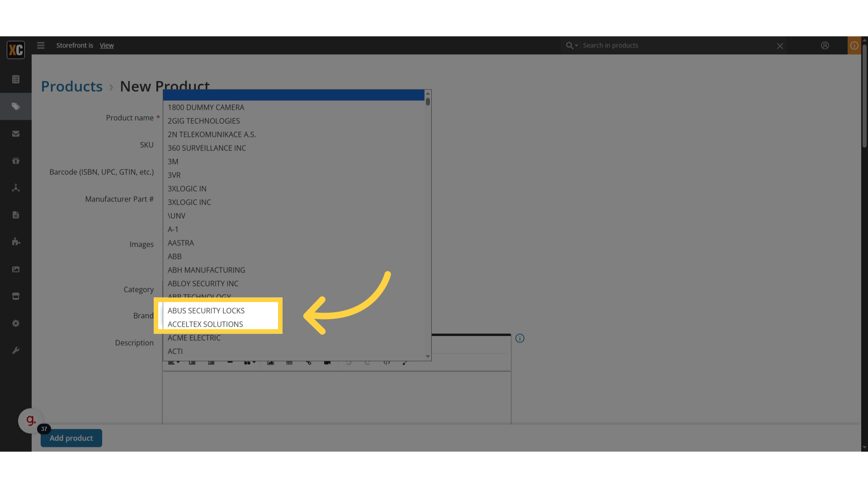Open the wrench tools icon in the sidebar
This screenshot has width=868, height=488.
[16, 351]
